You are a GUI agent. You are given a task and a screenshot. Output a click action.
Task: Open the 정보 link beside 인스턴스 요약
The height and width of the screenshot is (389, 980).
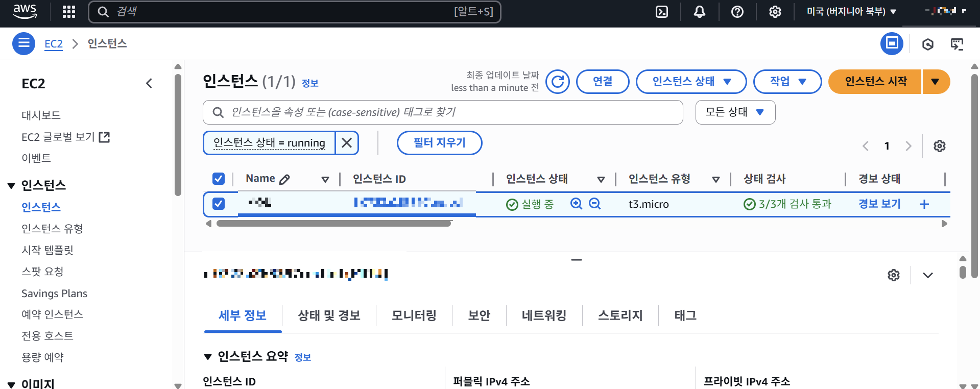303,357
